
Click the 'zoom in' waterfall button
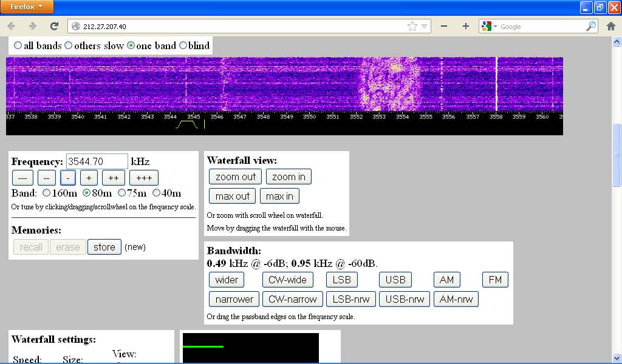(x=289, y=177)
